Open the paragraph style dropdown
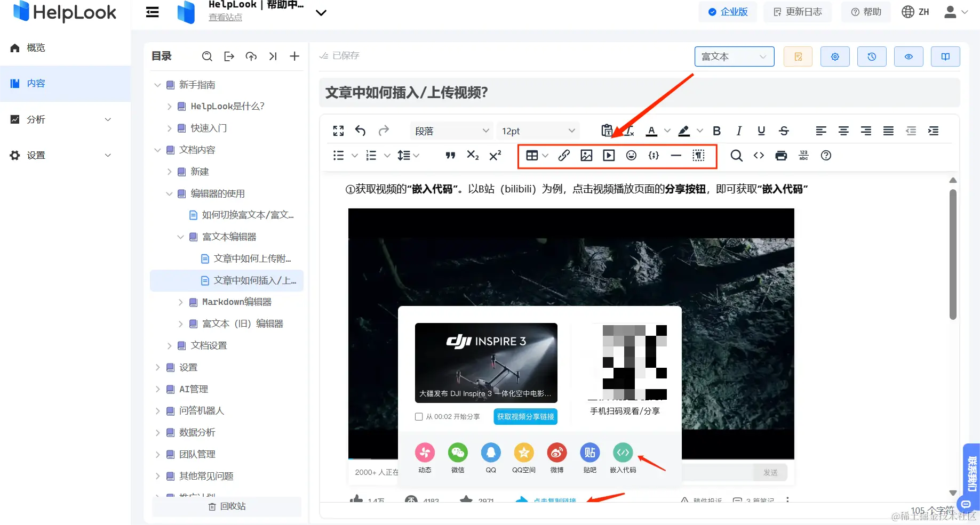 click(452, 131)
